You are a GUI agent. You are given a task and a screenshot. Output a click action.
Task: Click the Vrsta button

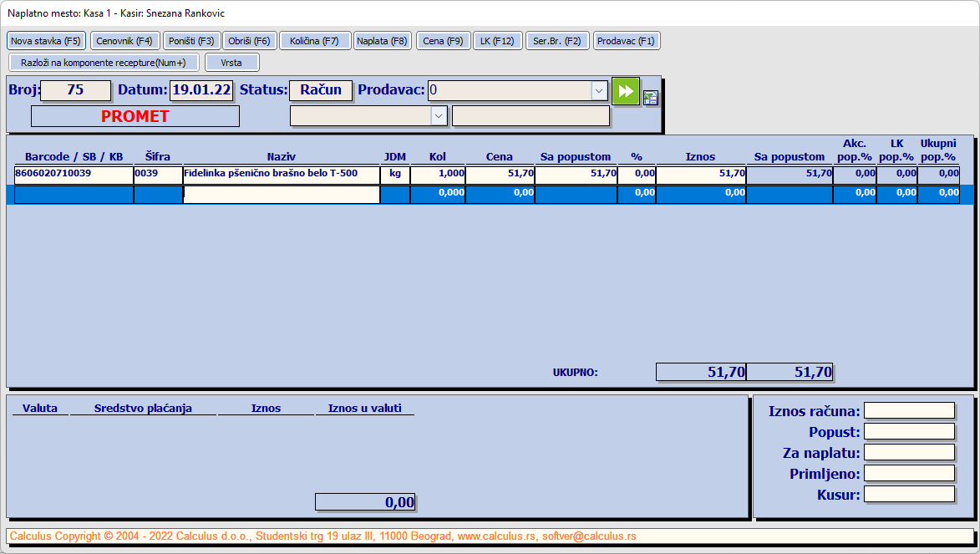click(232, 63)
